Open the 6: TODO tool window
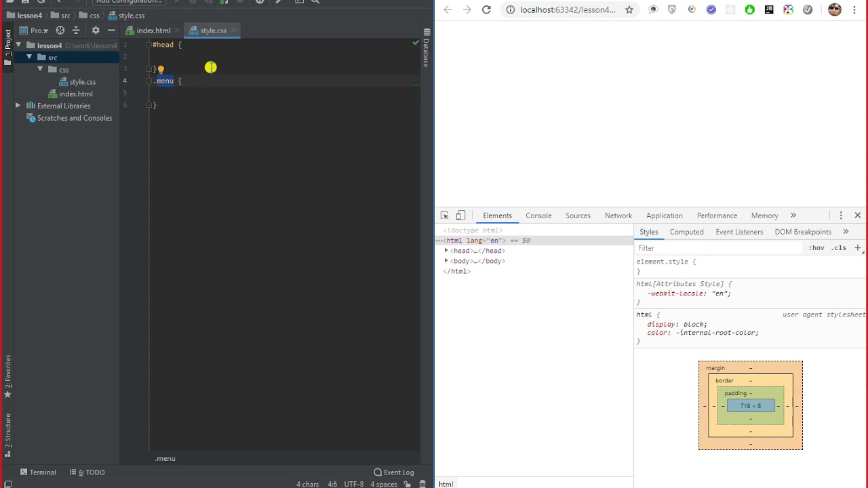This screenshot has width=868, height=488. (x=87, y=472)
